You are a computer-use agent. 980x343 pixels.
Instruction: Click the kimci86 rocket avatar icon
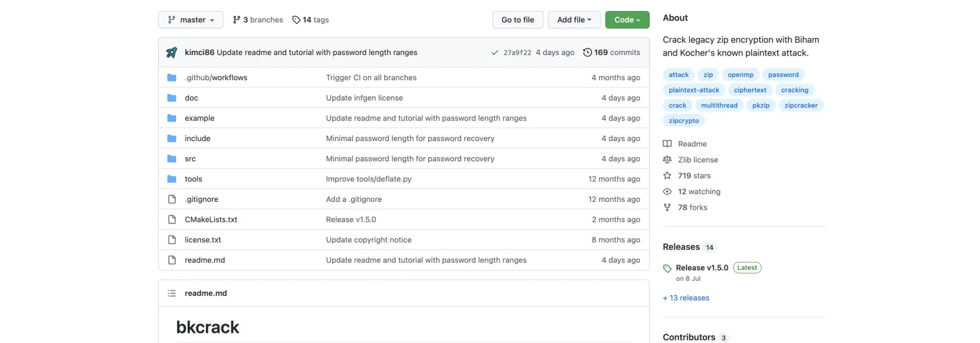coord(172,52)
